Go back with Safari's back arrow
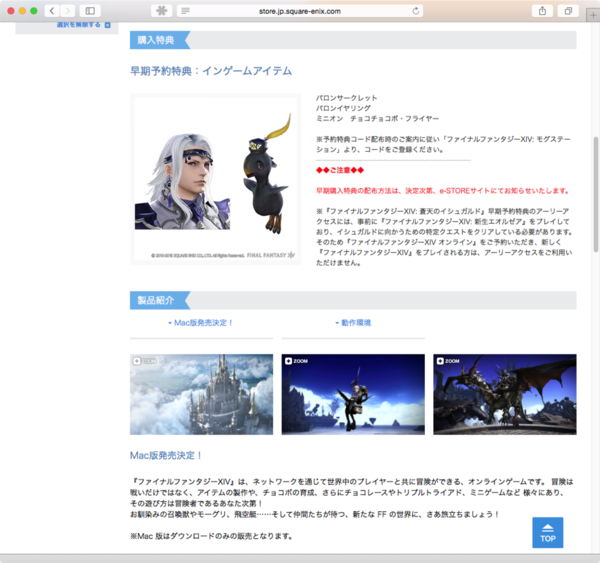This screenshot has height=563, width=600. pyautogui.click(x=52, y=11)
